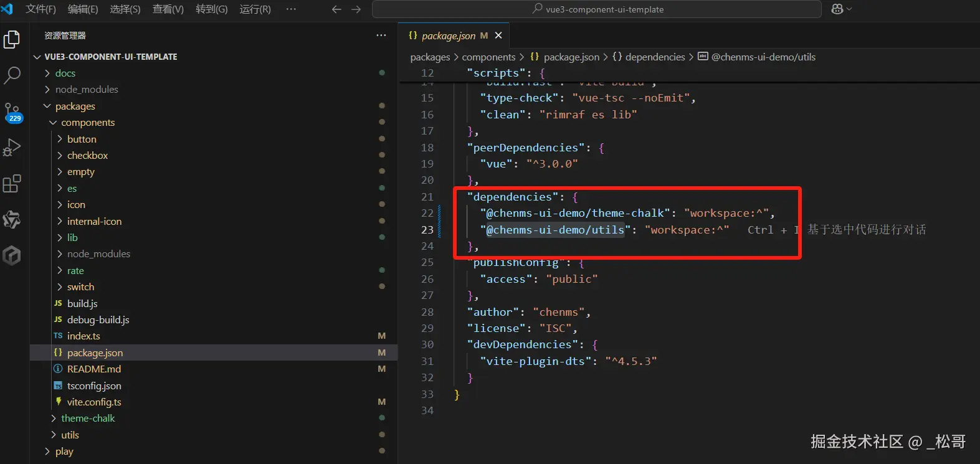Click 'package.json' in the breadcrumb

(x=571, y=57)
